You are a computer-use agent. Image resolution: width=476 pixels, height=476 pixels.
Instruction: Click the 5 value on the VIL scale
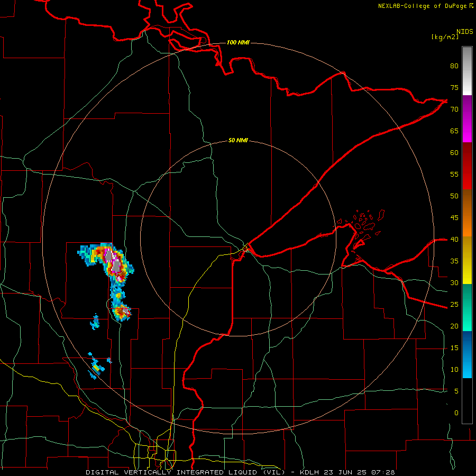point(456,391)
